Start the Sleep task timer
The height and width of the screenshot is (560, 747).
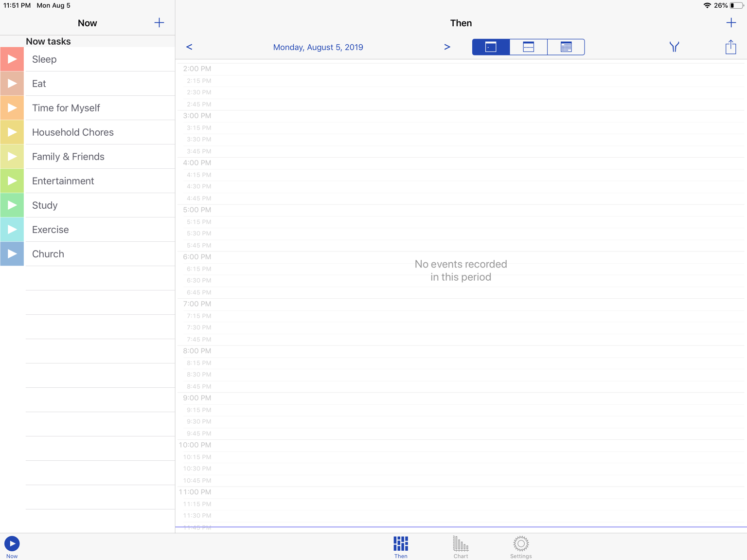[12, 59]
